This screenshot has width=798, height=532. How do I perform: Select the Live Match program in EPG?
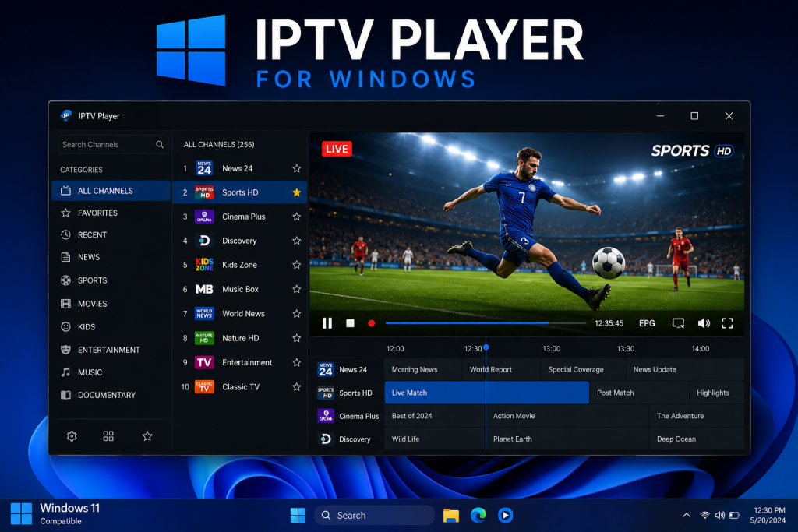tap(486, 393)
